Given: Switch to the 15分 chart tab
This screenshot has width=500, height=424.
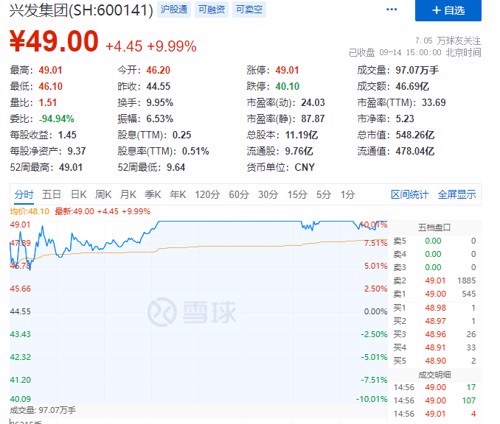Looking at the screenshot, I should 297,194.
